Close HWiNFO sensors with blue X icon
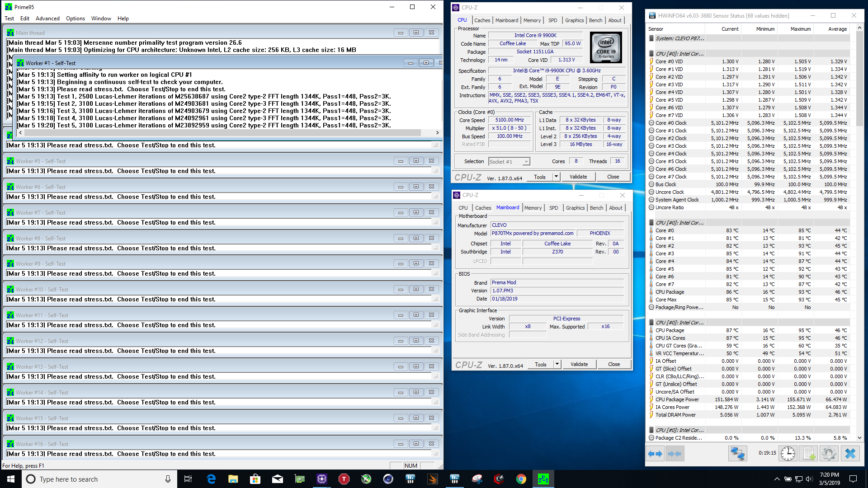Viewport: 868px width, 488px height. pos(850,454)
